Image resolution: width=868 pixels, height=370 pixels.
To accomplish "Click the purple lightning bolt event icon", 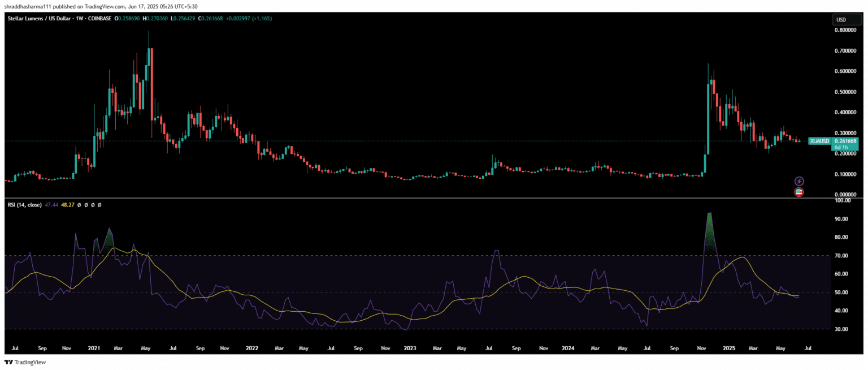I will tap(799, 181).
